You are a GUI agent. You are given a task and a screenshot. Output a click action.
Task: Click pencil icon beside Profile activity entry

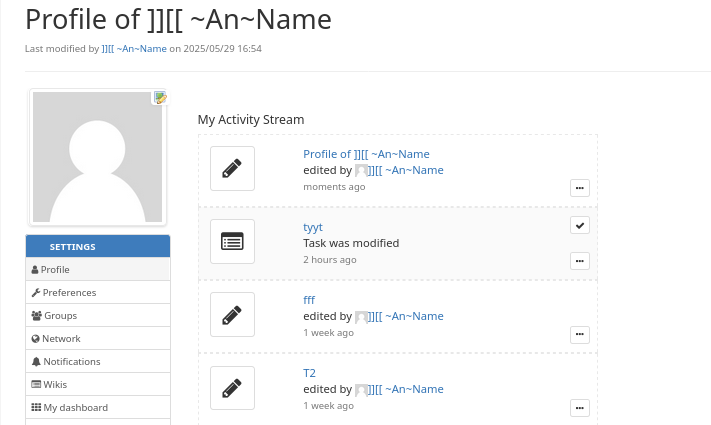[x=232, y=168]
